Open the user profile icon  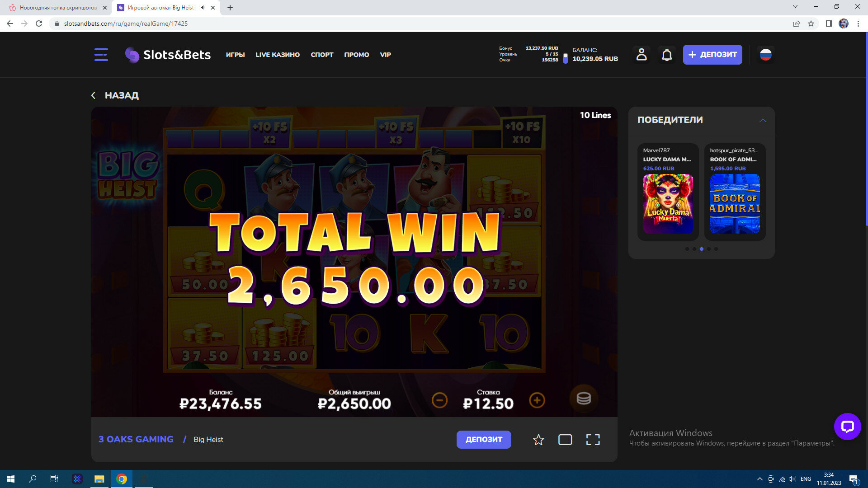641,55
